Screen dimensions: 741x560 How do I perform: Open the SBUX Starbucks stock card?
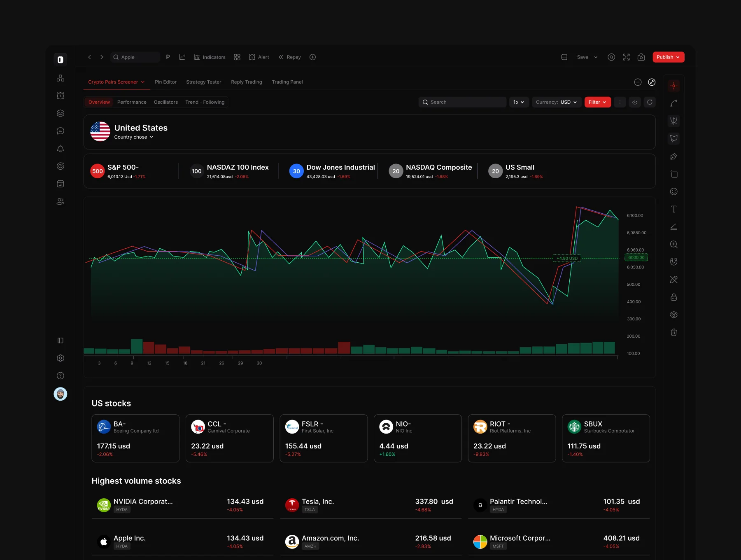[x=606, y=438]
